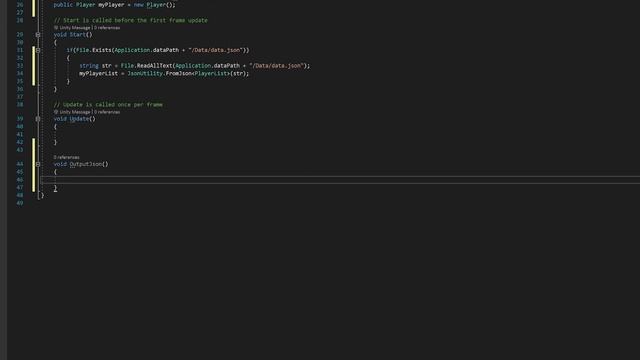This screenshot has height=360, width=640.
Task: Click the OutputJson method name
Action: [x=86, y=164]
